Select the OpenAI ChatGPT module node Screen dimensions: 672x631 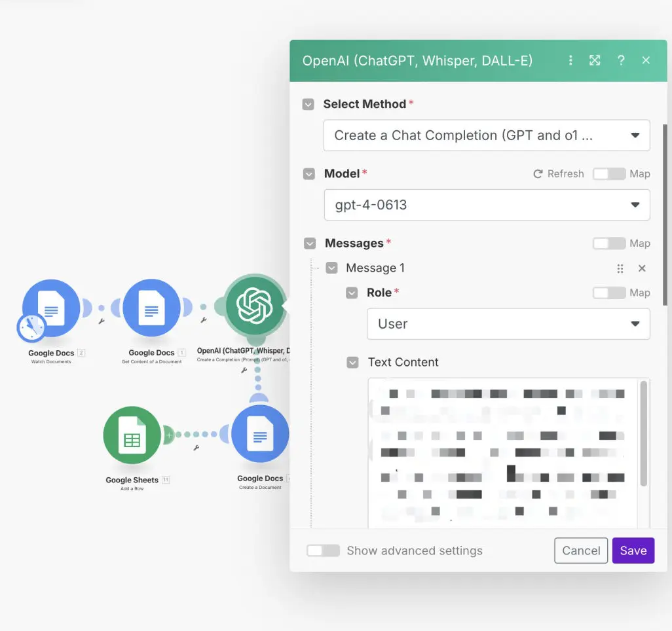pyautogui.click(x=254, y=306)
